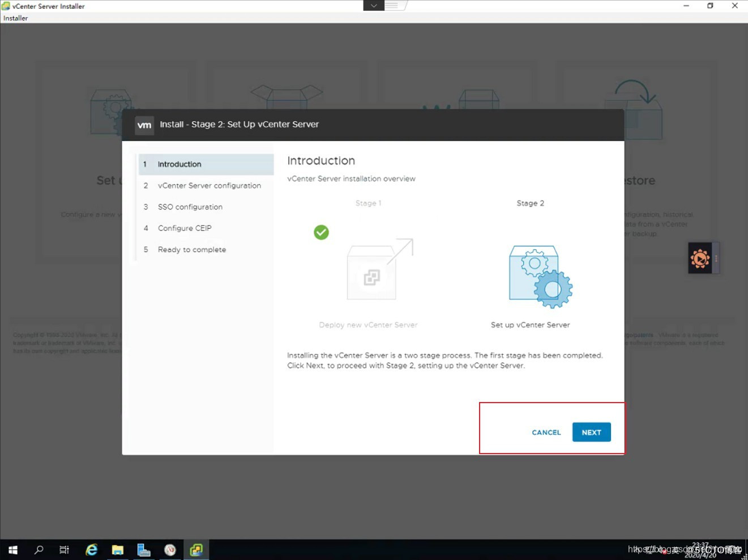The height and width of the screenshot is (560, 748).
Task: Click 'Deploy new vCenter Server' caption
Action: 368,325
